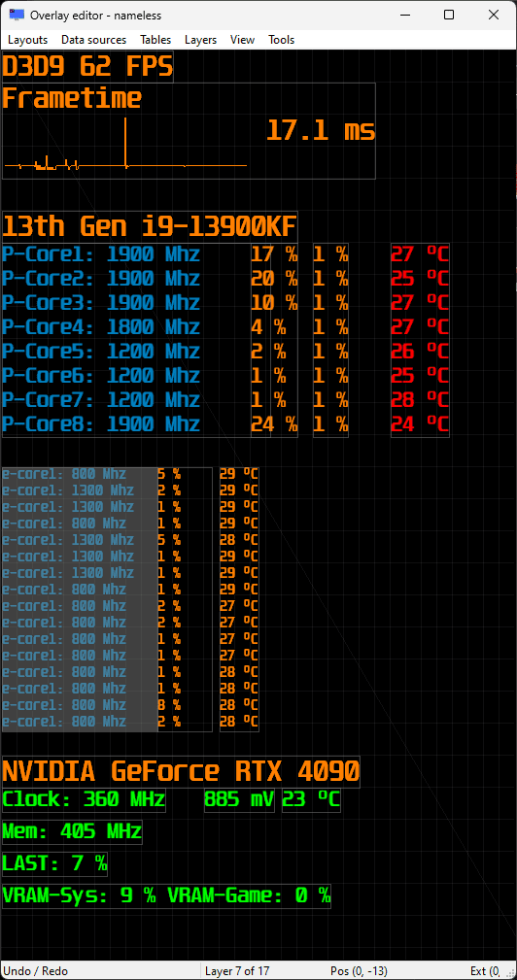Select the first e-core1: 800 Mhz row
Screen dimensions: 517x980
tap(64, 474)
